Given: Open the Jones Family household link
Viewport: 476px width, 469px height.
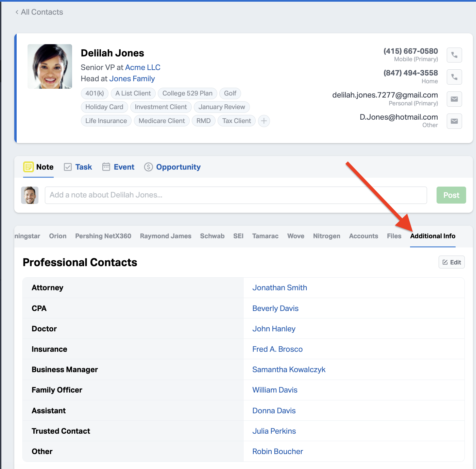Looking at the screenshot, I should click(x=132, y=79).
